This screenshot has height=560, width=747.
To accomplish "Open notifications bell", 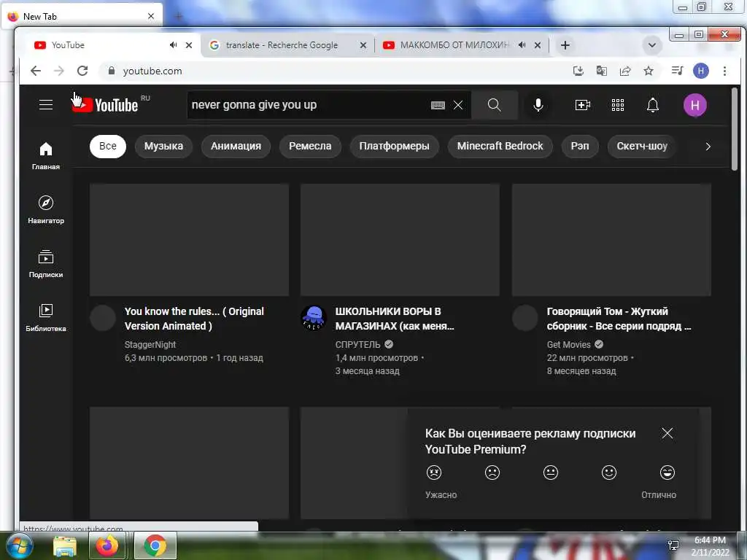I will pos(653,105).
